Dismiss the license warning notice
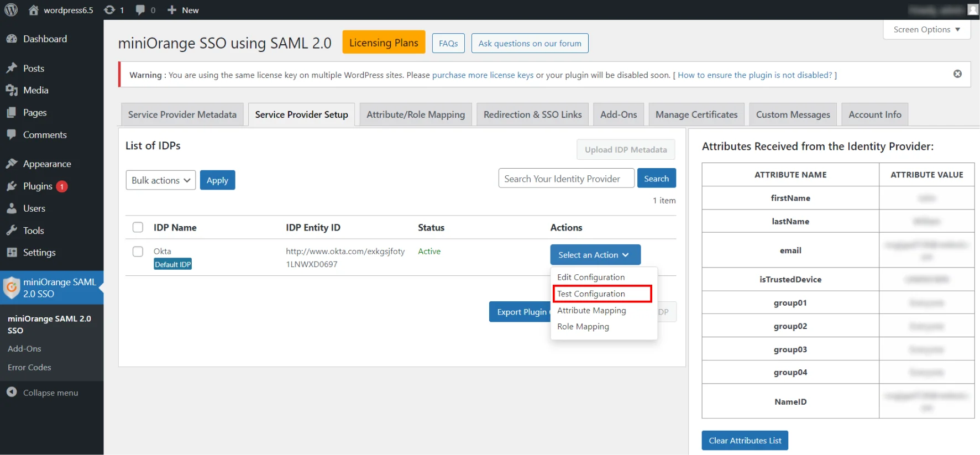The width and height of the screenshot is (980, 455). [957, 74]
